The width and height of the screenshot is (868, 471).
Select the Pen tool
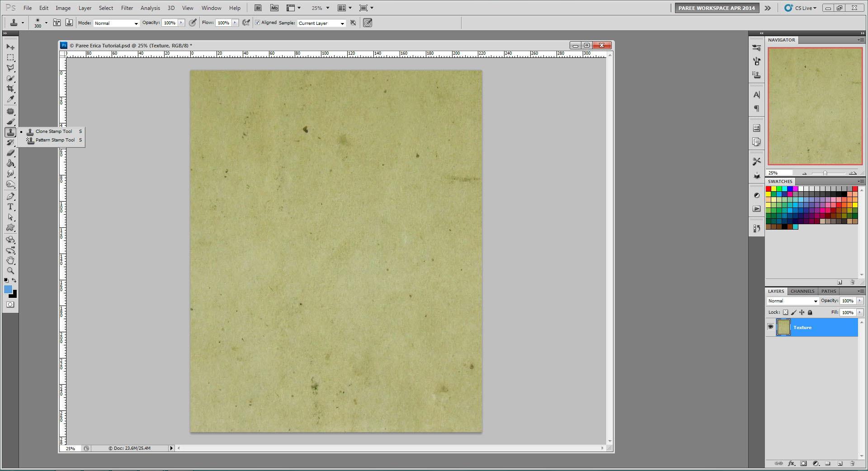pos(10,196)
